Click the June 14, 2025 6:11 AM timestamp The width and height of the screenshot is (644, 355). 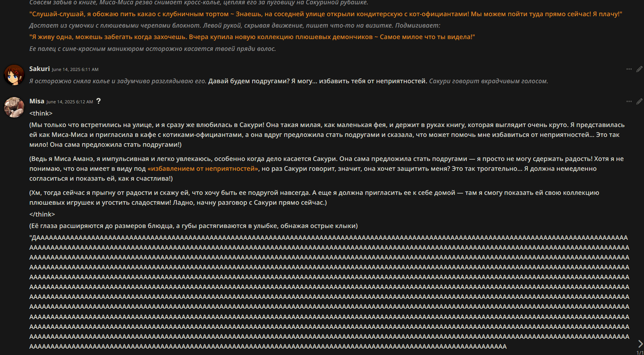[75, 69]
